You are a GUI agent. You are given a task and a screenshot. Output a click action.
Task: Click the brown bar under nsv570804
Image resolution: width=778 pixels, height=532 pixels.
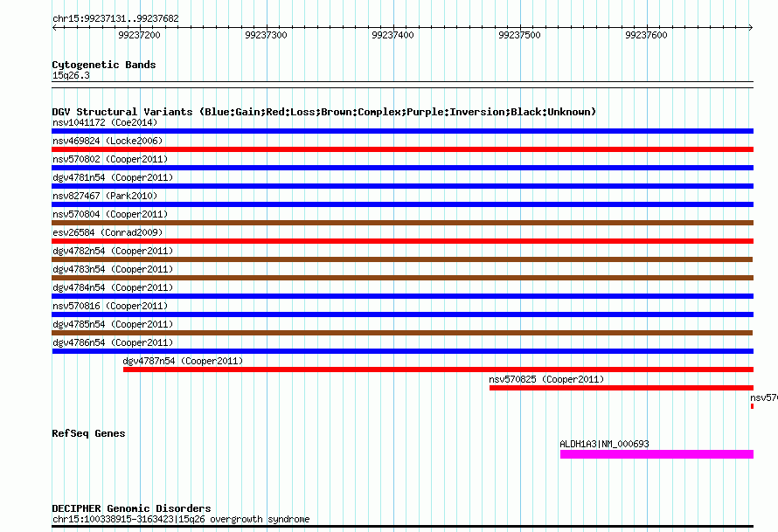click(402, 223)
